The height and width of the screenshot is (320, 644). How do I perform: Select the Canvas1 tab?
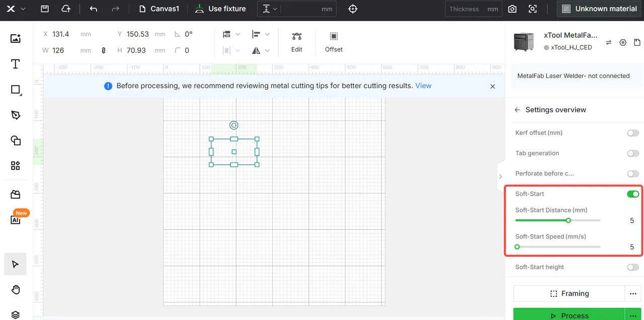(158, 9)
